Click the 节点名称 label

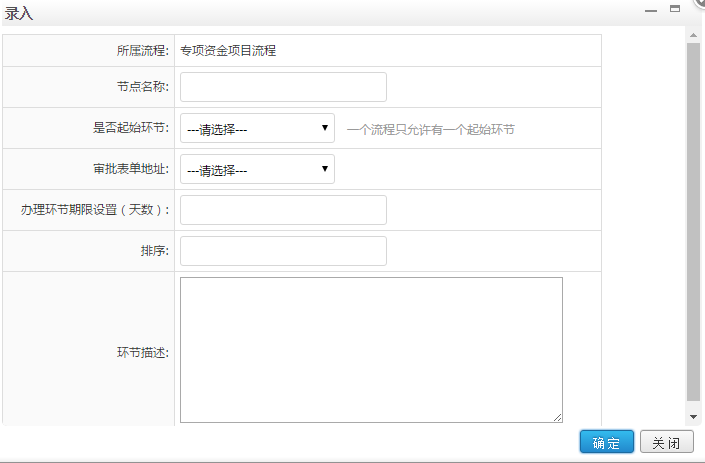(x=143, y=86)
